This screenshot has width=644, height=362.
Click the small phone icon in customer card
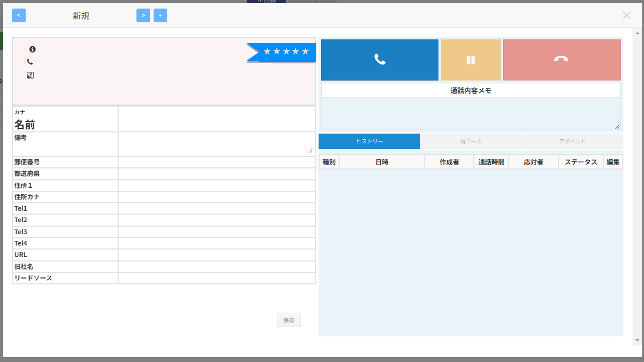click(x=30, y=62)
